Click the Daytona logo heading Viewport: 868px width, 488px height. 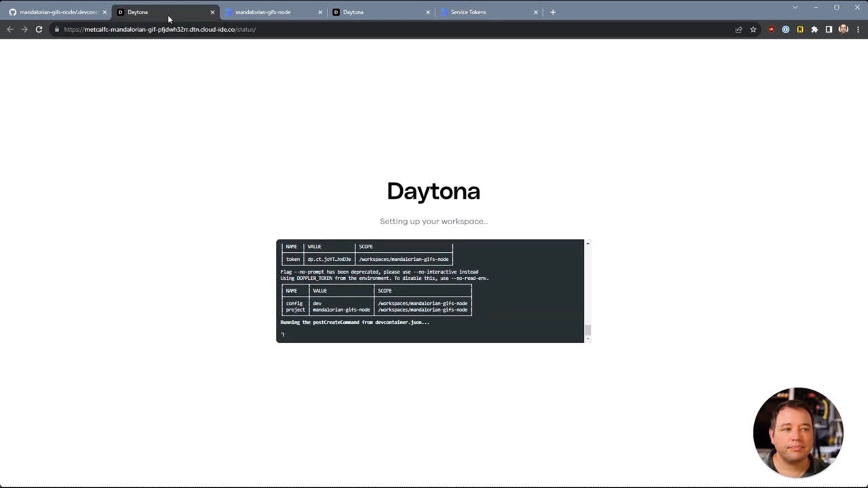click(x=433, y=192)
